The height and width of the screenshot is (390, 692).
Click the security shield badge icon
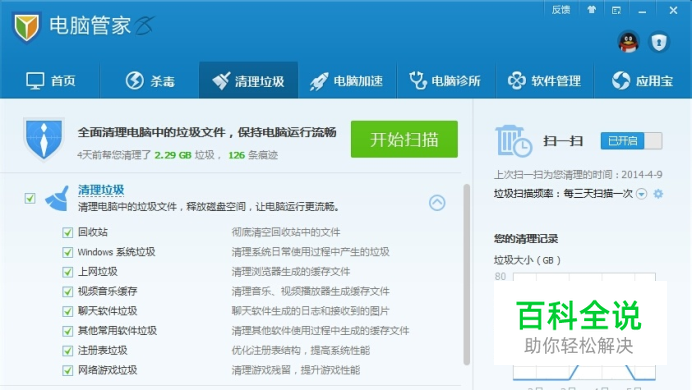(659, 43)
